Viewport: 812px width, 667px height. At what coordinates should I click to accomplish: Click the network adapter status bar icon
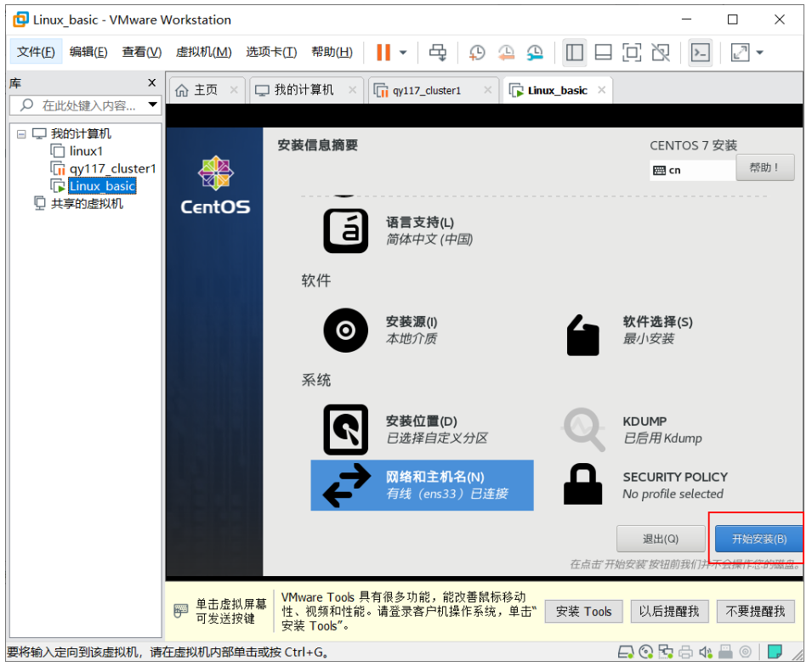[666, 652]
